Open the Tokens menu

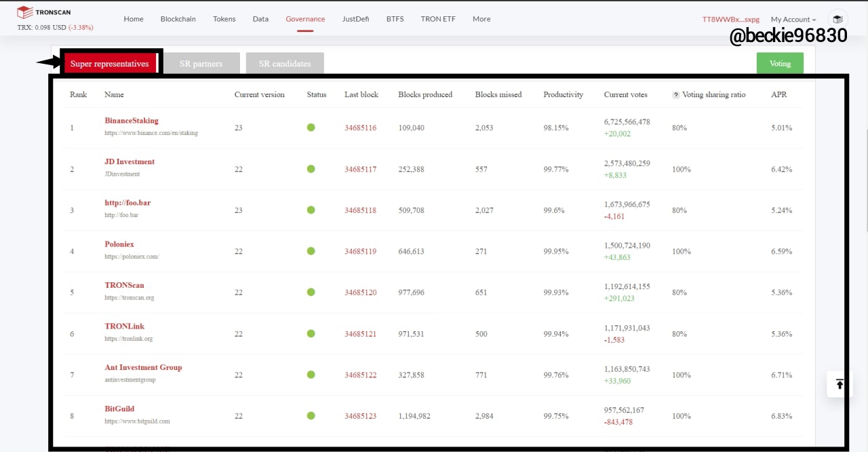(x=224, y=19)
